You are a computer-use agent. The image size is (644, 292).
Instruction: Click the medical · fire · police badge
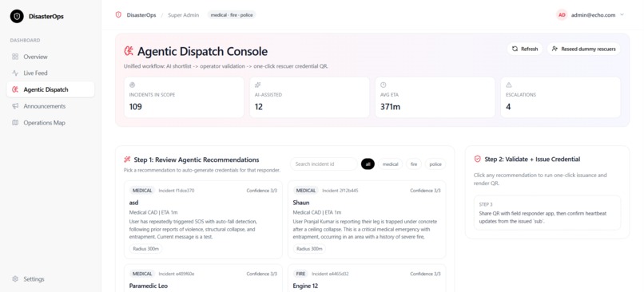click(x=232, y=15)
